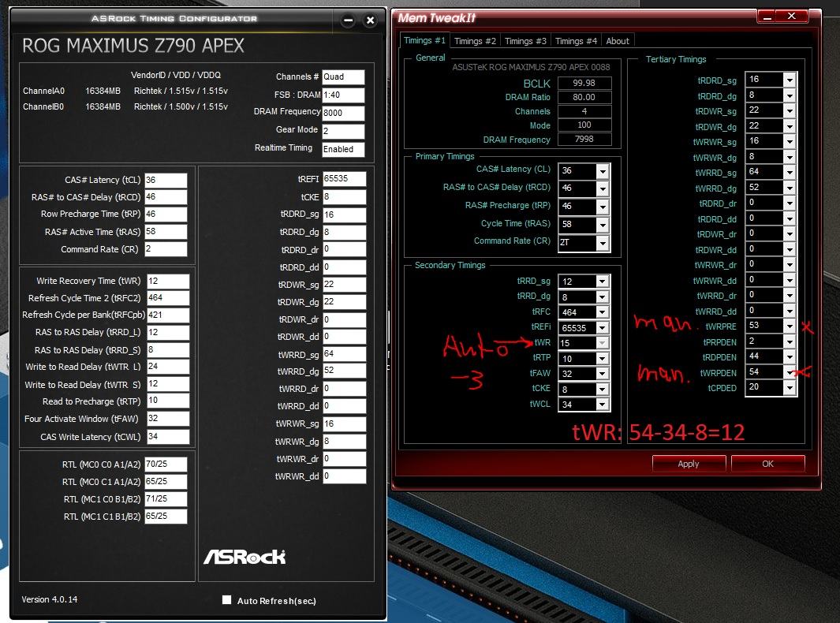The height and width of the screenshot is (623, 840).
Task: Open the Command Rate (CR) dropdown in Mem TweakIt
Action: [603, 243]
